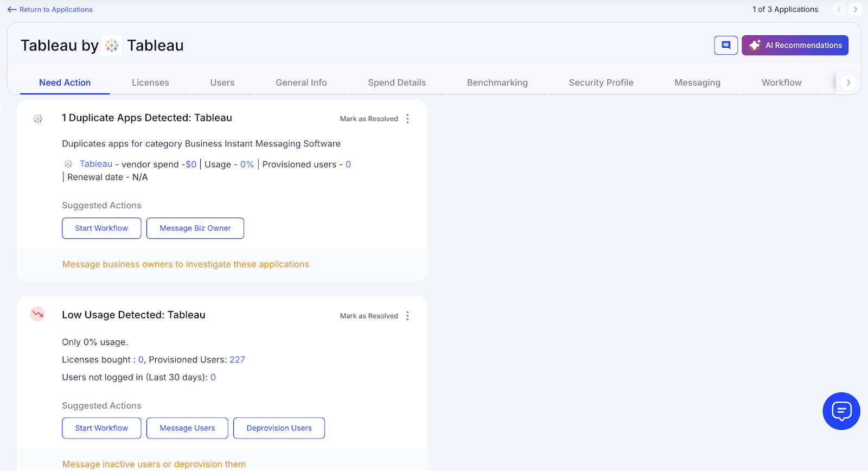868x471 pixels.
Task: Click the Usage 0% value
Action: [x=247, y=164]
